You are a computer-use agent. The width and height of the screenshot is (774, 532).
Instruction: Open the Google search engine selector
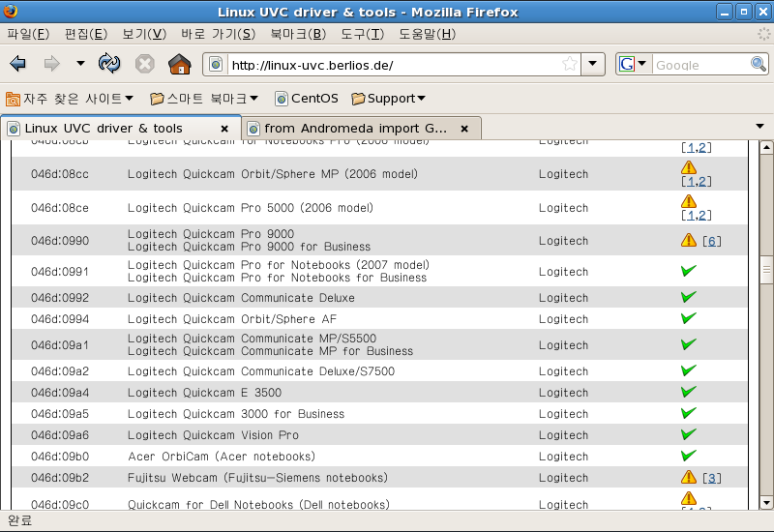[x=633, y=64]
